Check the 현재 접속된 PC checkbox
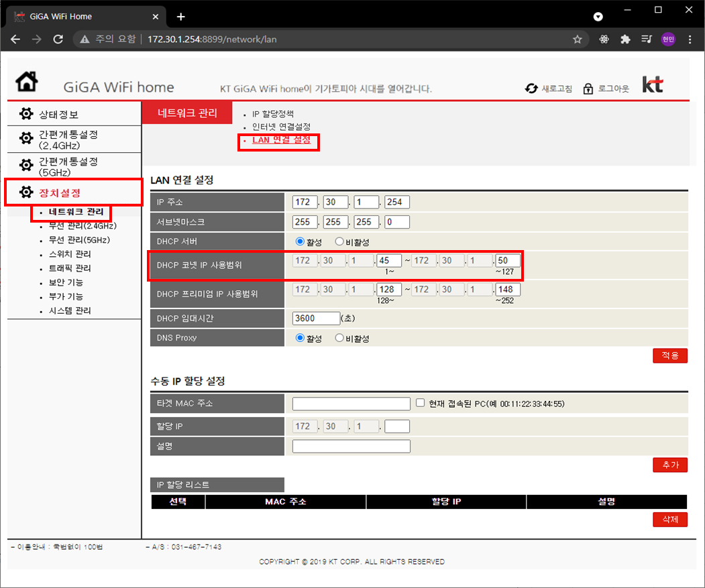The image size is (705, 588). tap(420, 403)
